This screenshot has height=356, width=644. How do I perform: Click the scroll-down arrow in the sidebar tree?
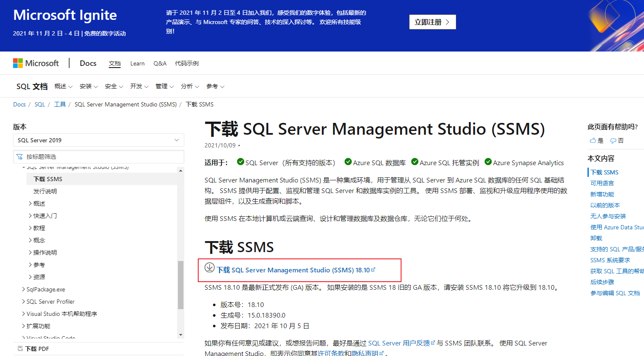point(181,335)
